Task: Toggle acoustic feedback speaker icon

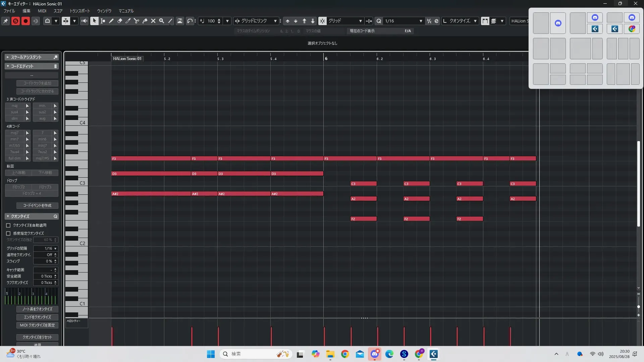Action: point(84,21)
